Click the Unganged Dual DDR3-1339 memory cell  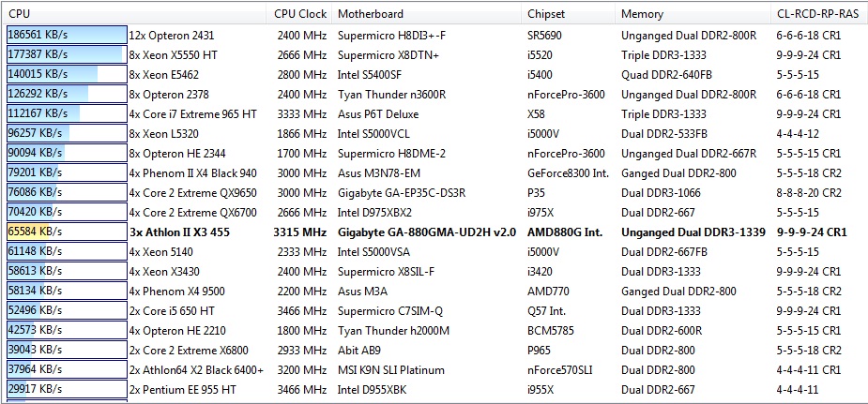(693, 232)
